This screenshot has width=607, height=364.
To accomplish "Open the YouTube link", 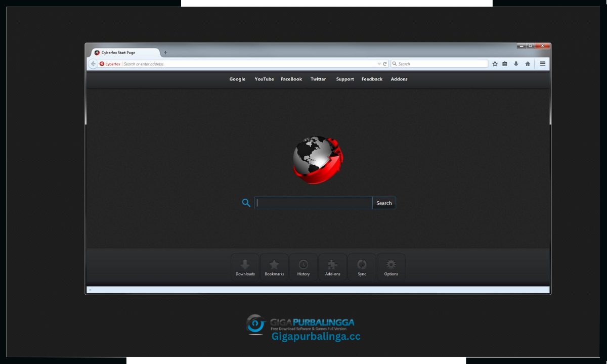I will click(x=264, y=79).
